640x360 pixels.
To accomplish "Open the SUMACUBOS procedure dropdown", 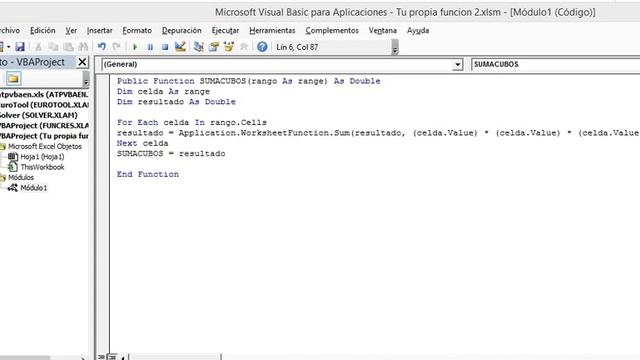I will (555, 64).
